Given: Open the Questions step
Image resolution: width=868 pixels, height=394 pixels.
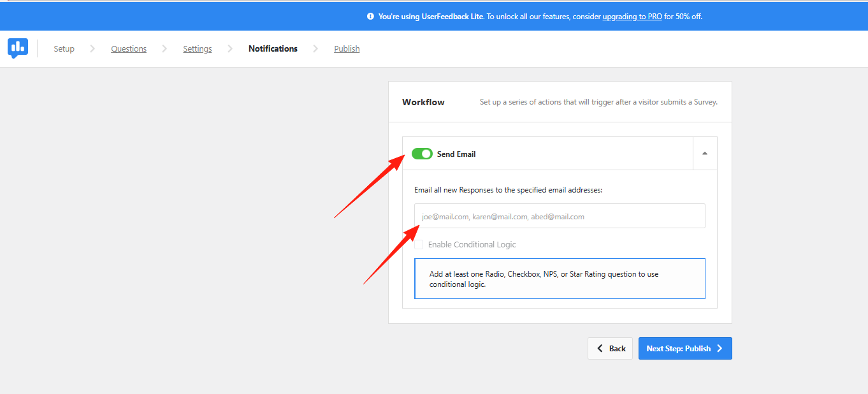Looking at the screenshot, I should (129, 49).
